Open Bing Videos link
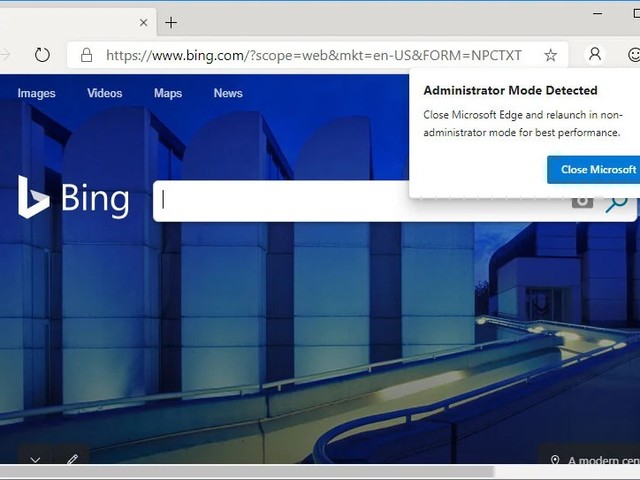The height and width of the screenshot is (480, 640). (x=104, y=93)
